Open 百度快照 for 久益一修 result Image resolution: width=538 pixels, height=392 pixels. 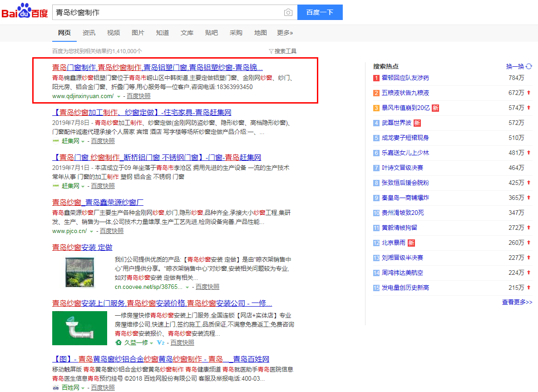tap(182, 342)
